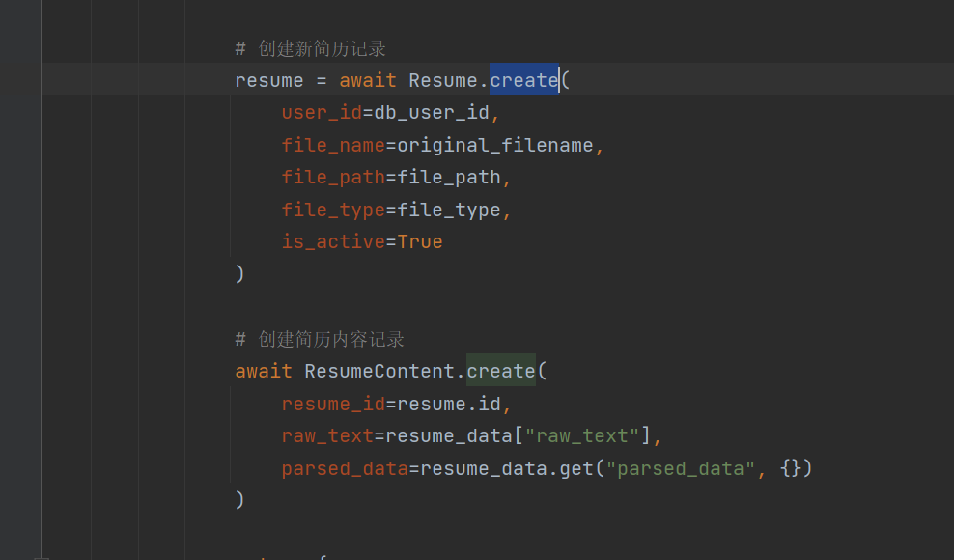
Task: Click the ResumeContent class name
Action: pyautogui.click(x=379, y=371)
